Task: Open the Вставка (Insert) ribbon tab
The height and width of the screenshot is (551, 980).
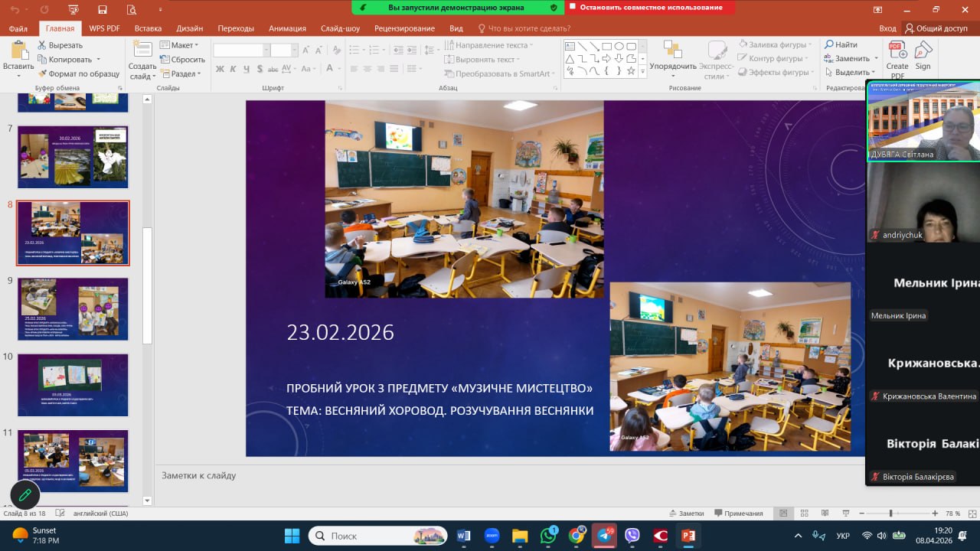Action: pos(148,28)
